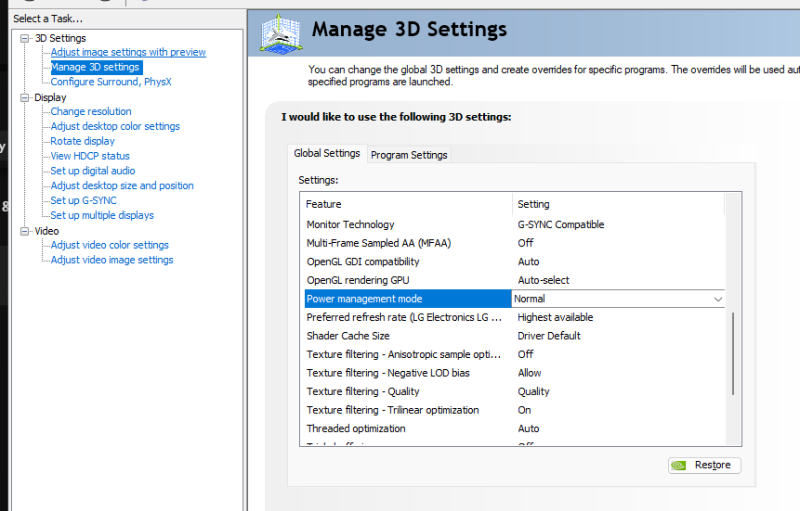Select Texture filtering - Quality row
This screenshot has width=800, height=511.
coord(514,392)
